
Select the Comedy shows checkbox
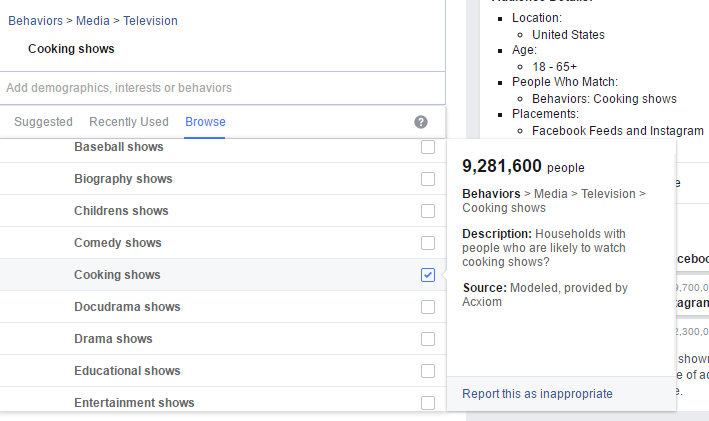pos(428,243)
